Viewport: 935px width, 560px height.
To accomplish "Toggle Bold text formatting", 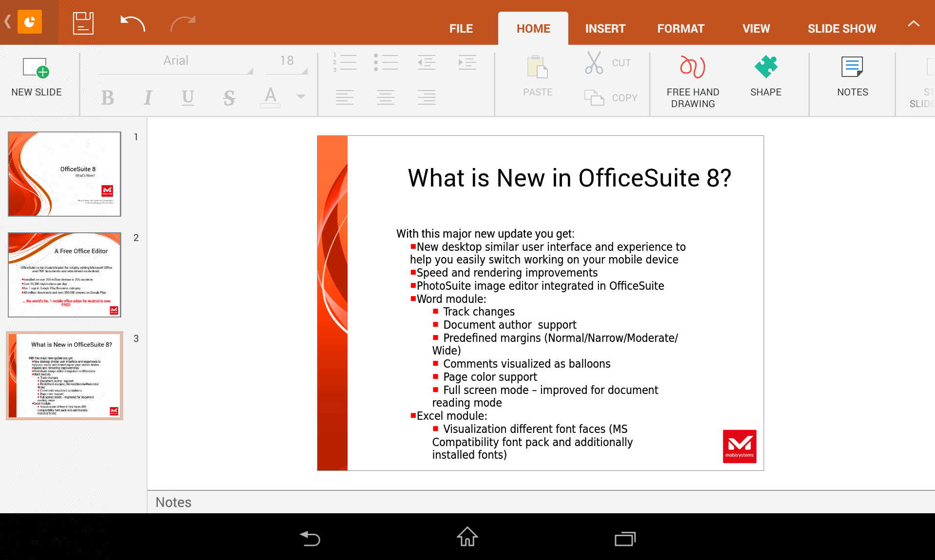I will tap(108, 97).
